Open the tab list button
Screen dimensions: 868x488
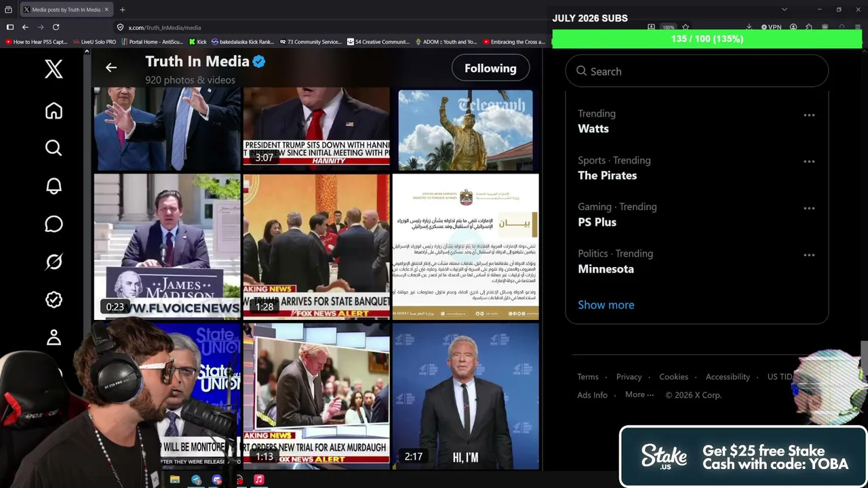(8, 9)
